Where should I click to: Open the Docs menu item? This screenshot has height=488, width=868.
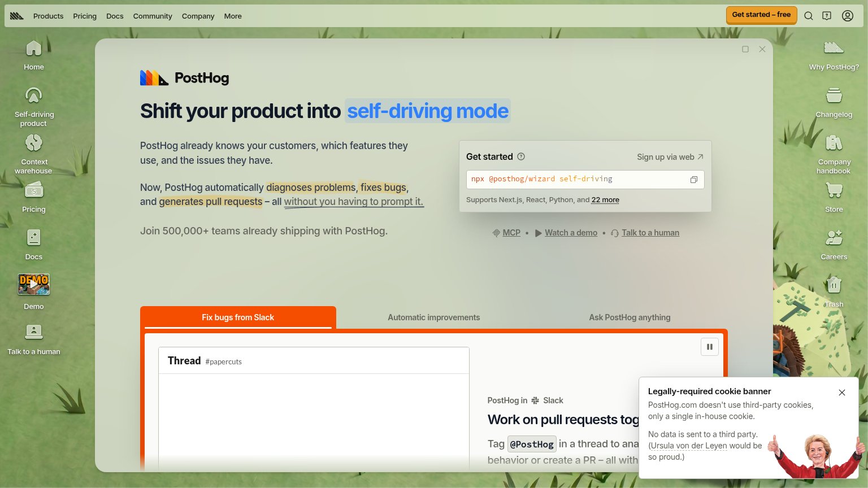point(115,16)
